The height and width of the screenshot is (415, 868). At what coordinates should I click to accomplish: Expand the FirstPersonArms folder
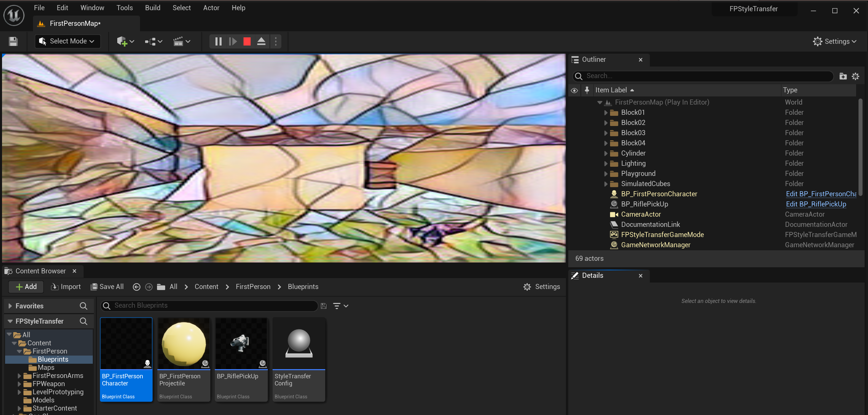[19, 376]
